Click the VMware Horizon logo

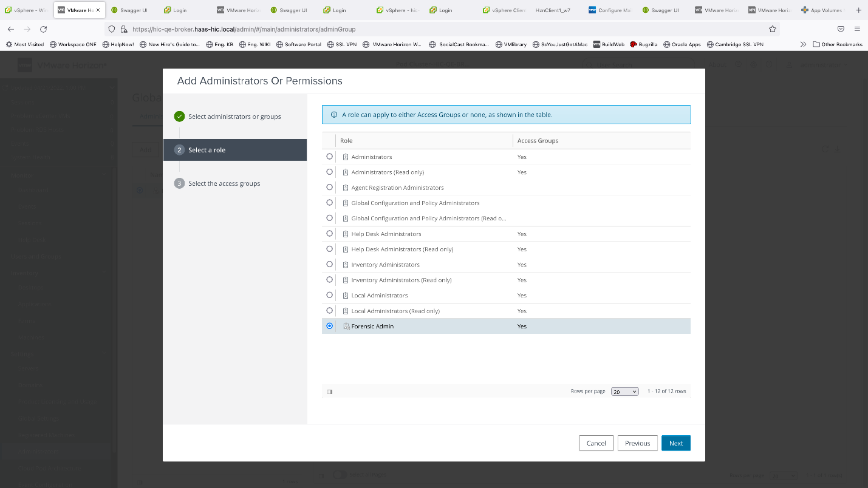(26, 65)
